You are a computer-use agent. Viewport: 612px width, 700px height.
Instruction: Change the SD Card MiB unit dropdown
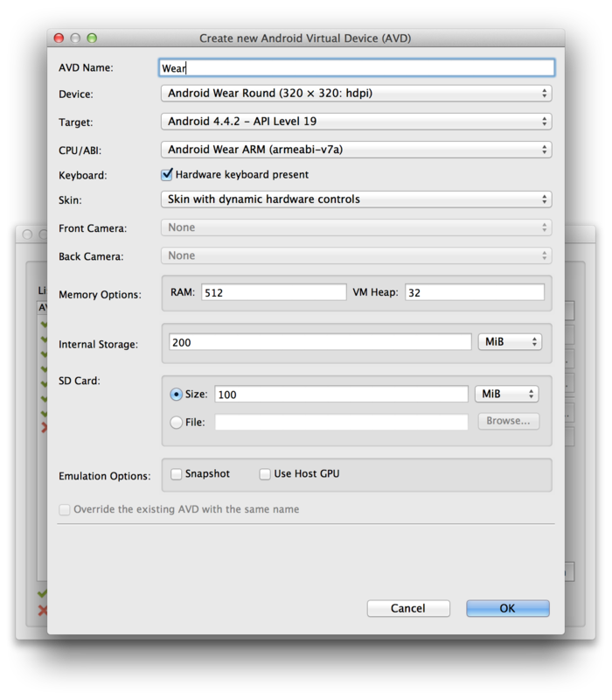tap(507, 394)
